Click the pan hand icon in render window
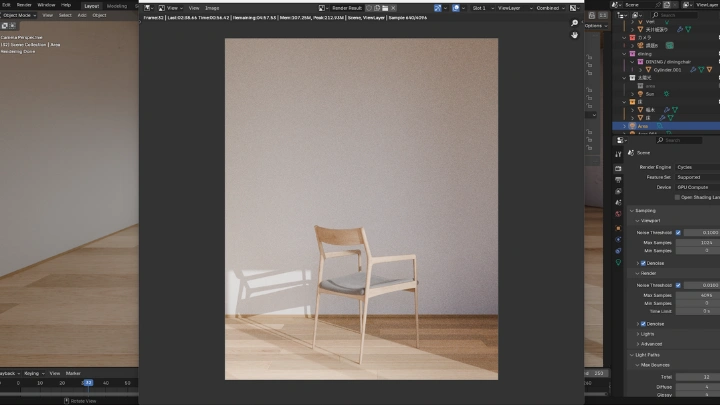 coord(574,35)
